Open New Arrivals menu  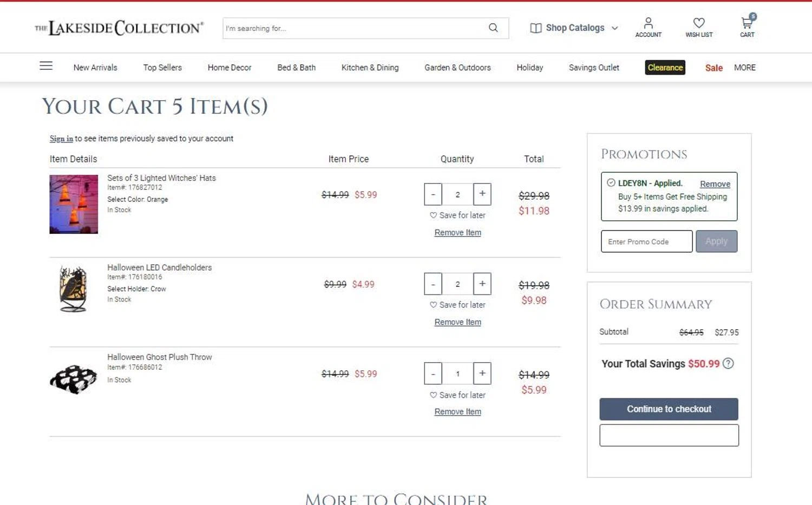click(95, 68)
